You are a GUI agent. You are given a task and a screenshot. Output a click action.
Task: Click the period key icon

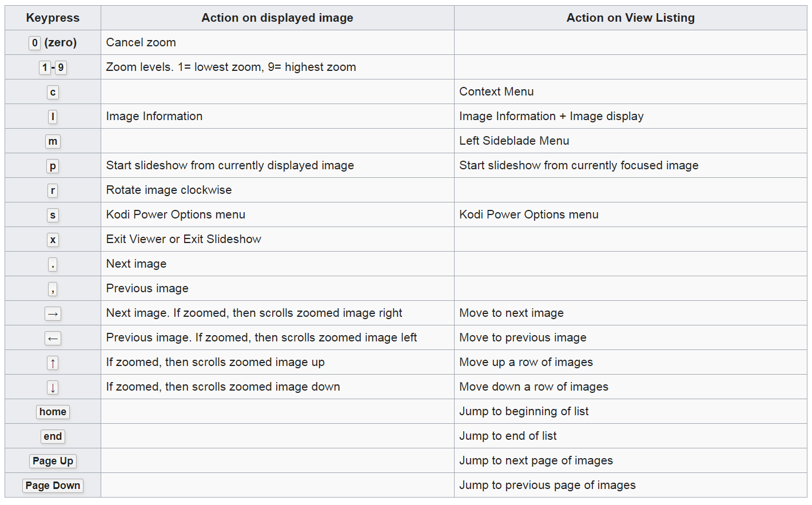point(53,264)
